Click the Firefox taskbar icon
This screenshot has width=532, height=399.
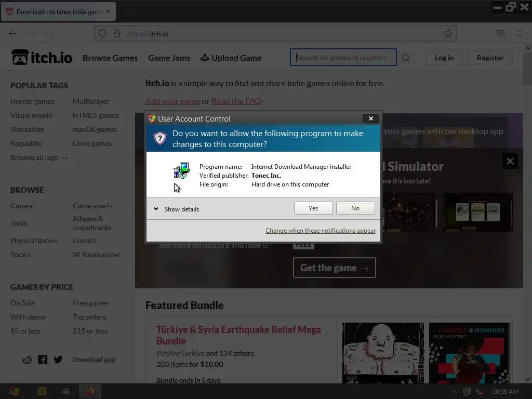[x=90, y=391]
